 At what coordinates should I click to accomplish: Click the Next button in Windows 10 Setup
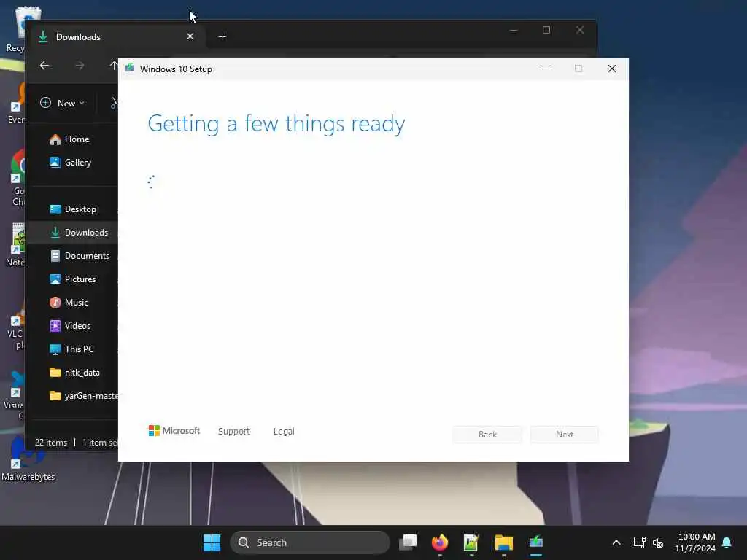[x=564, y=435]
